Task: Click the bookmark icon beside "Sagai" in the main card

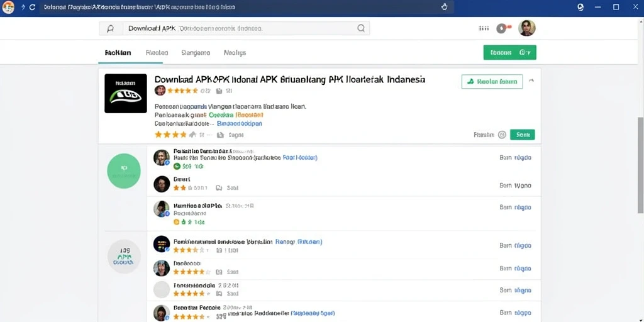Action: click(220, 135)
